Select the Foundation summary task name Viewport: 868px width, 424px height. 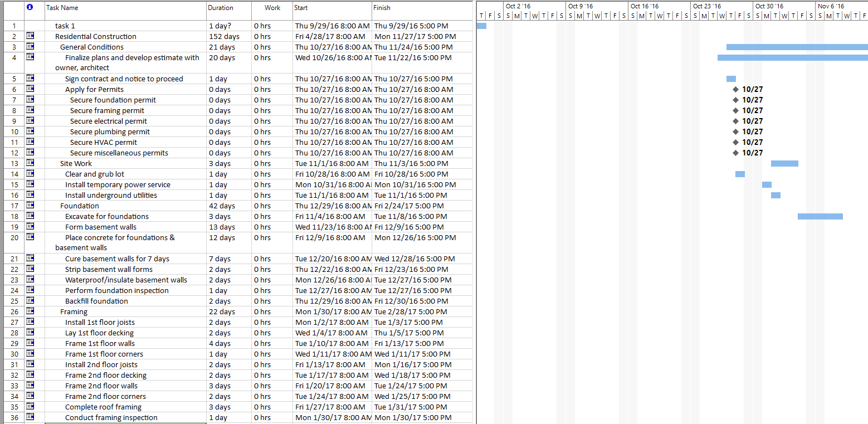[80, 206]
